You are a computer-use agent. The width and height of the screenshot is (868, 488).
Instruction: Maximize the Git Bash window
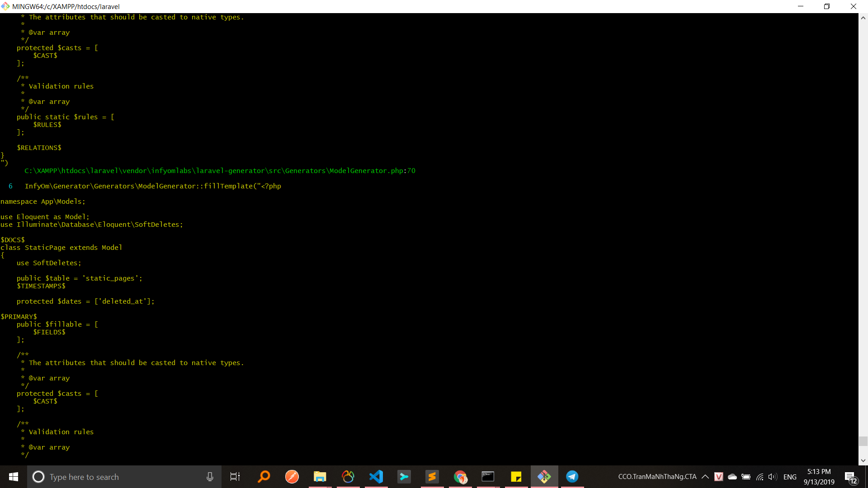tap(827, 6)
